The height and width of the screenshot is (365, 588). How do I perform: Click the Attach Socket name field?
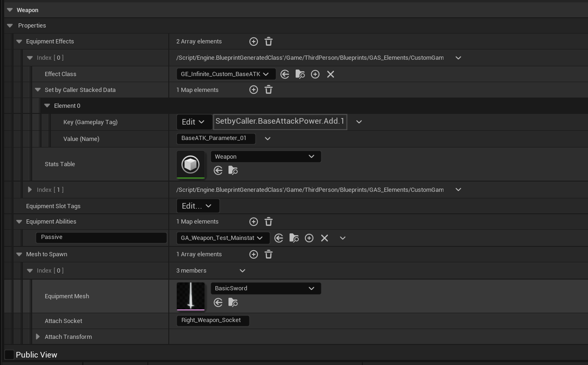click(213, 321)
